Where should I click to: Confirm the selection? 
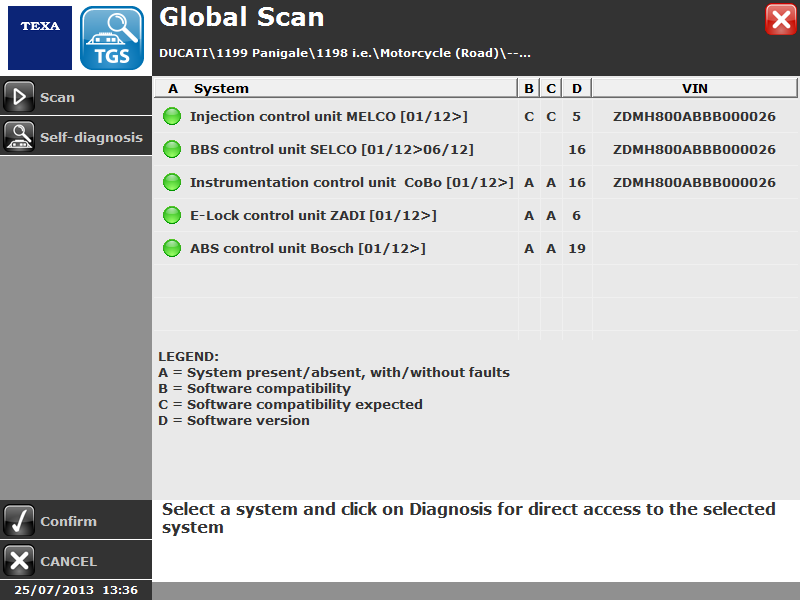click(x=76, y=520)
